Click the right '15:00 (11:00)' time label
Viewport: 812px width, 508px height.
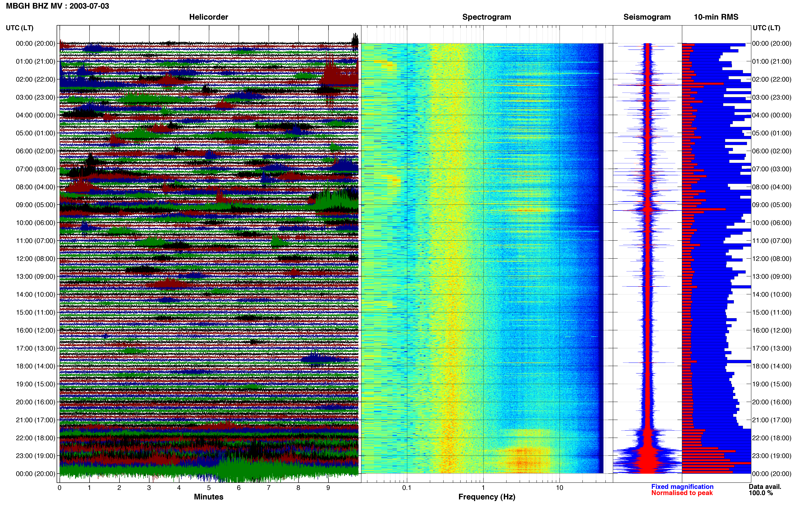point(772,313)
